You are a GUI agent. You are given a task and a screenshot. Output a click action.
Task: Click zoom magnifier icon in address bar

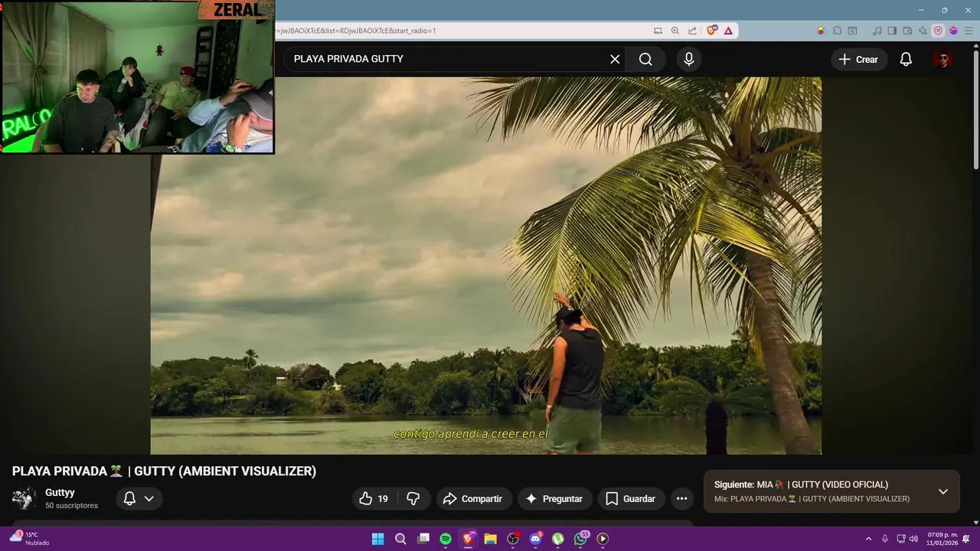point(675,31)
